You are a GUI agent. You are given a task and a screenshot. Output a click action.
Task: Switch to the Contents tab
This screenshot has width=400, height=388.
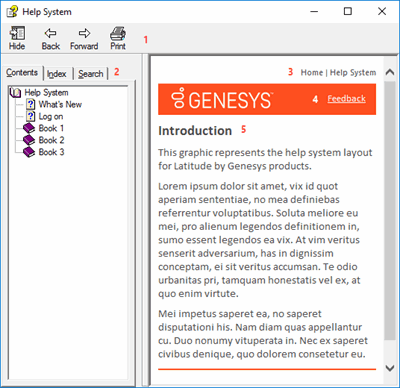[x=22, y=73]
